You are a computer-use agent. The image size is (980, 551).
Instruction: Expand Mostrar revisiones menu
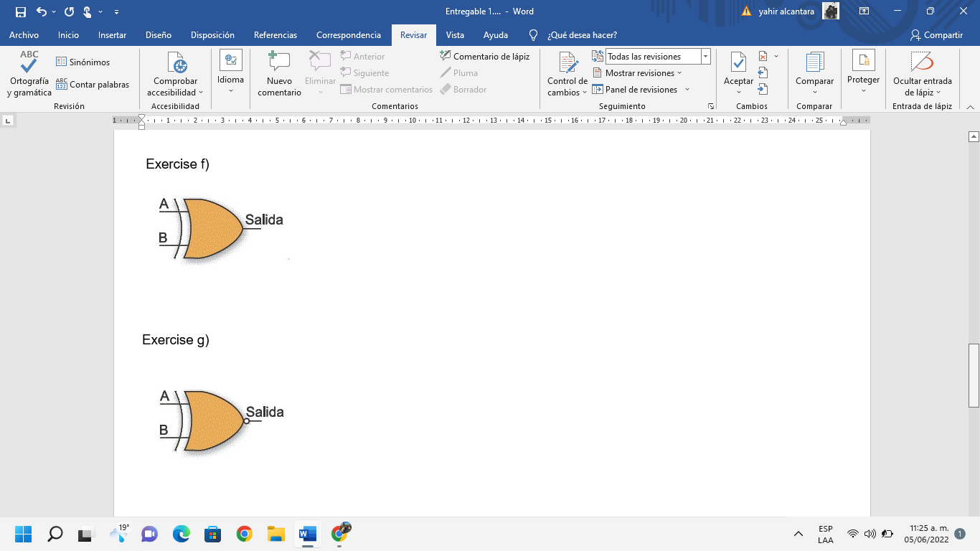pos(679,73)
